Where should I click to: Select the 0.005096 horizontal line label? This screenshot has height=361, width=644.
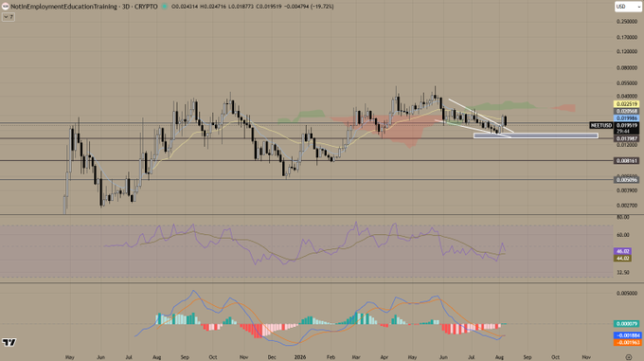point(626,180)
